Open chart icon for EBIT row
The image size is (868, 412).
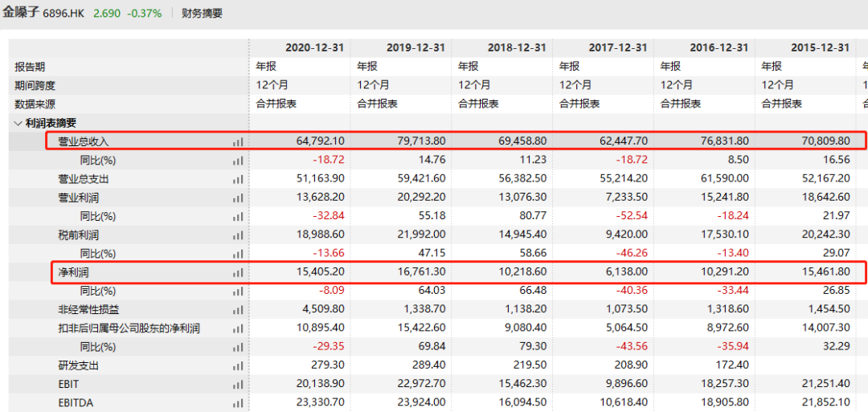238,385
